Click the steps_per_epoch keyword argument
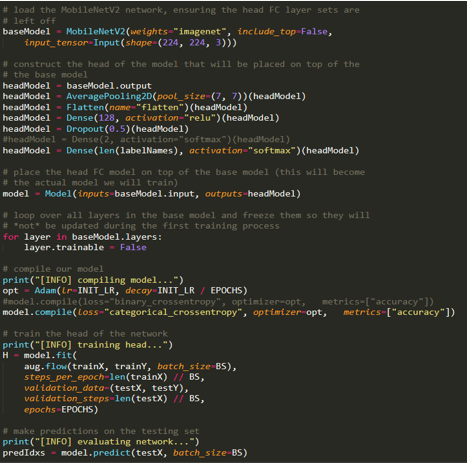This screenshot has width=467, height=463. point(64,377)
